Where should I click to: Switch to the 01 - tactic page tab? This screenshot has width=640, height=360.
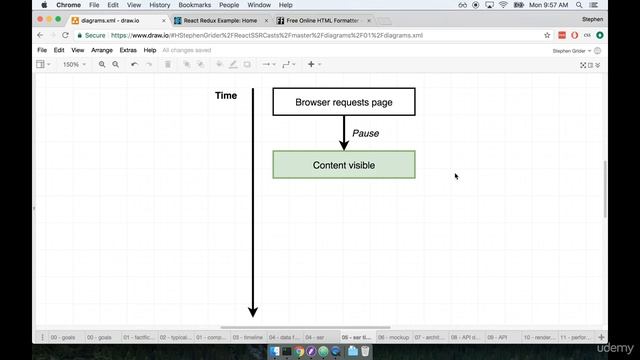139,338
